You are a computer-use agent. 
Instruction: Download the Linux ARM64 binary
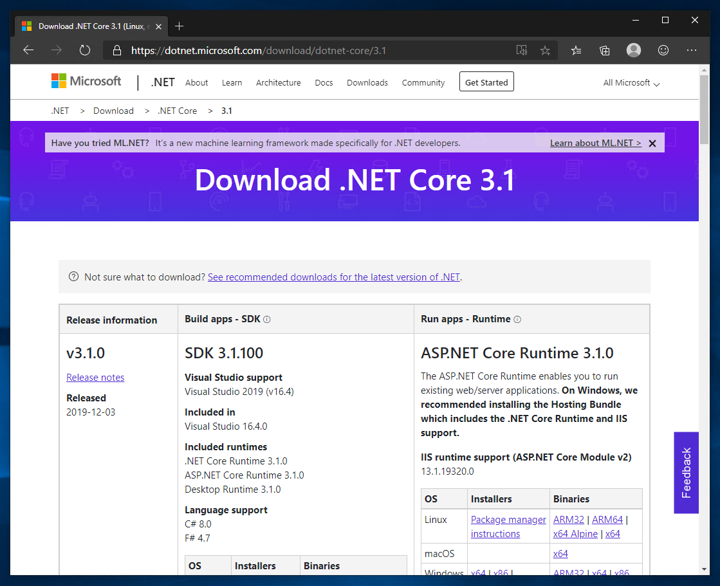pyautogui.click(x=607, y=519)
